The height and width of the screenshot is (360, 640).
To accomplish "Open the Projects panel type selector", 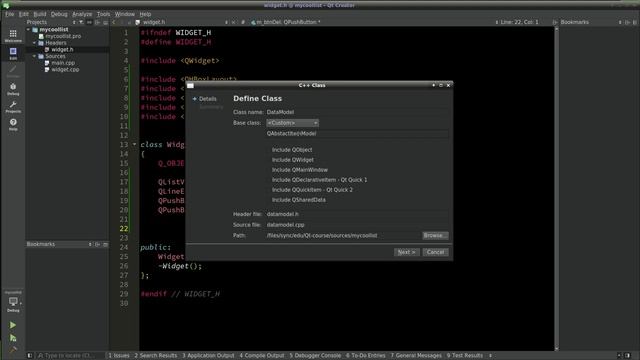I will coord(74,22).
